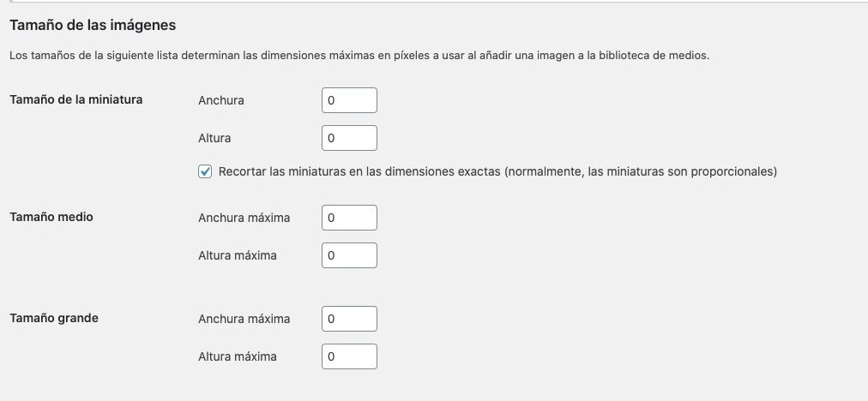Click the 'Tamaño medio' row title
Screen dimensions: 868x401
click(x=51, y=217)
